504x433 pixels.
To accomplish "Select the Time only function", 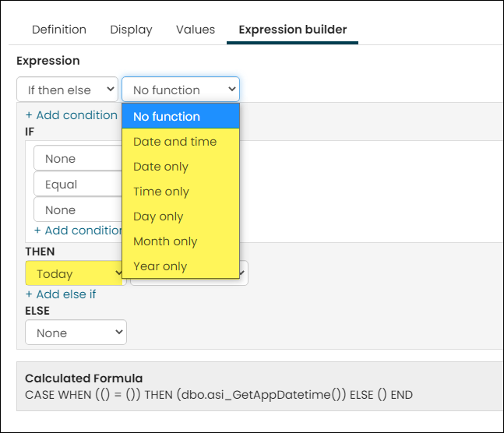I will 181,192.
